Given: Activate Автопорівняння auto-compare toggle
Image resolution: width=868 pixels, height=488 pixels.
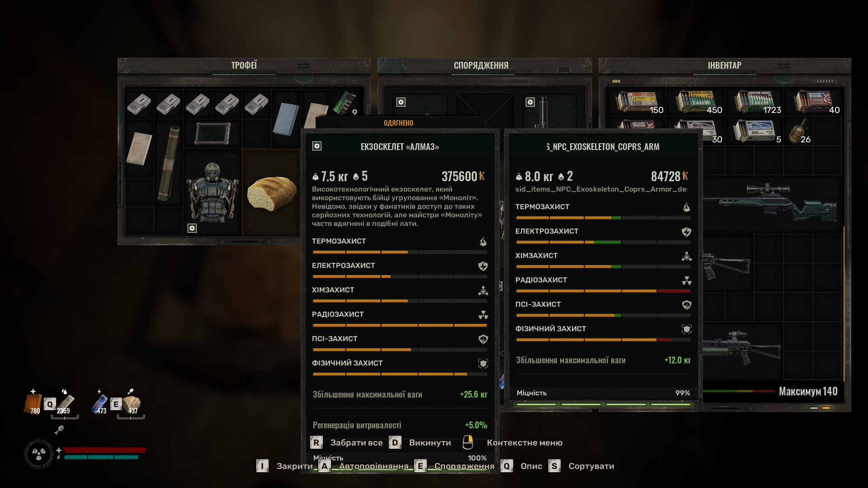Looking at the screenshot, I should point(373,466).
